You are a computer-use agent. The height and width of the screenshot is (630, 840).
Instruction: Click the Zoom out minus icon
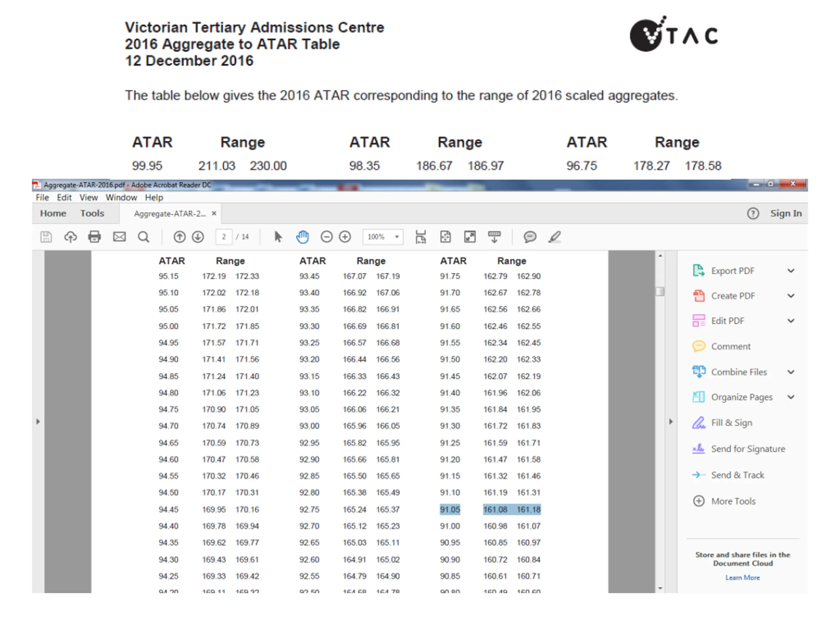click(326, 237)
